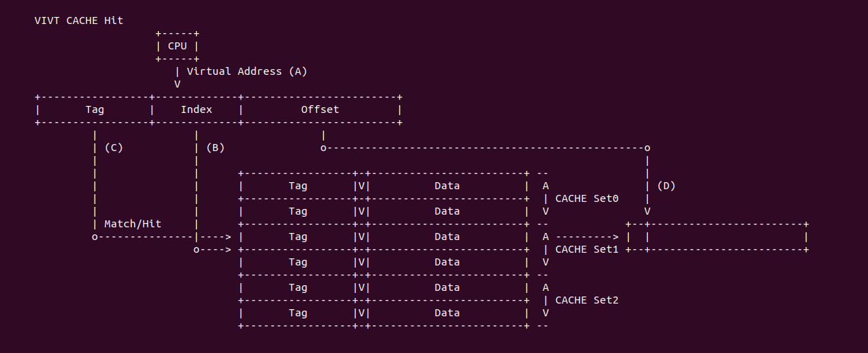Click the VIVT CACHE Hit title text
Screen dimensions: 868x353
tap(78, 20)
